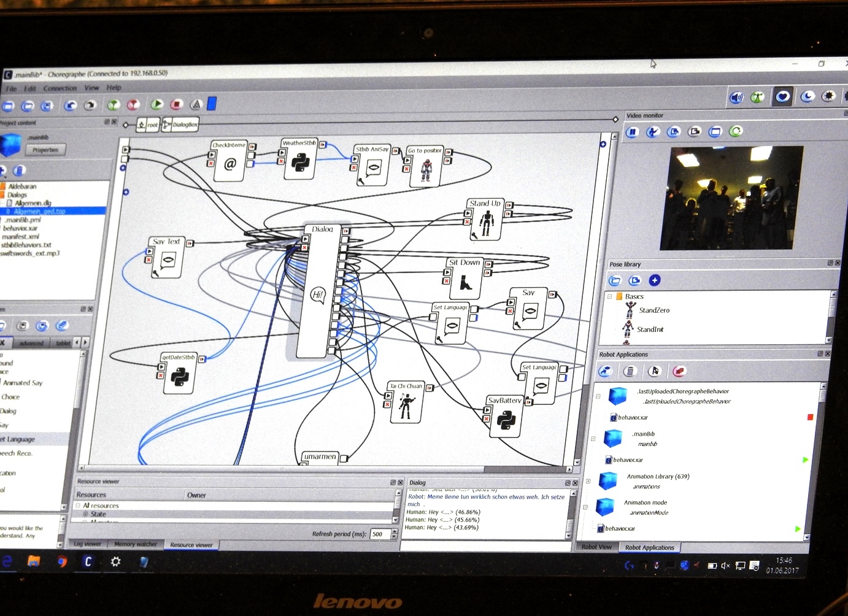The width and height of the screenshot is (848, 616).
Task: Click the Save project toolbar icon
Action: (x=47, y=106)
